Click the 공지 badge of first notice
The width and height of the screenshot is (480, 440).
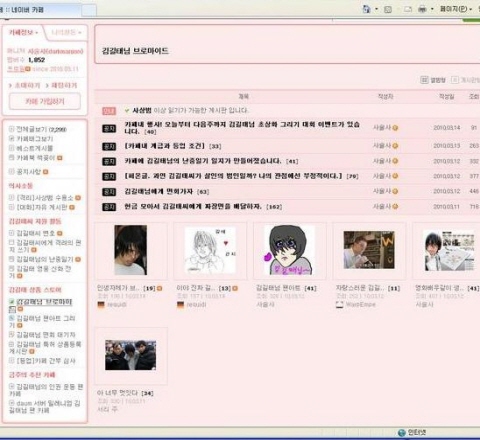tap(109, 128)
